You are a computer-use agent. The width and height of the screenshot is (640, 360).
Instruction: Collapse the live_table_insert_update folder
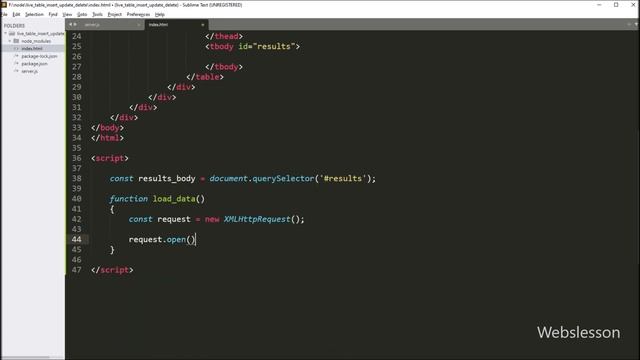tap(6, 33)
